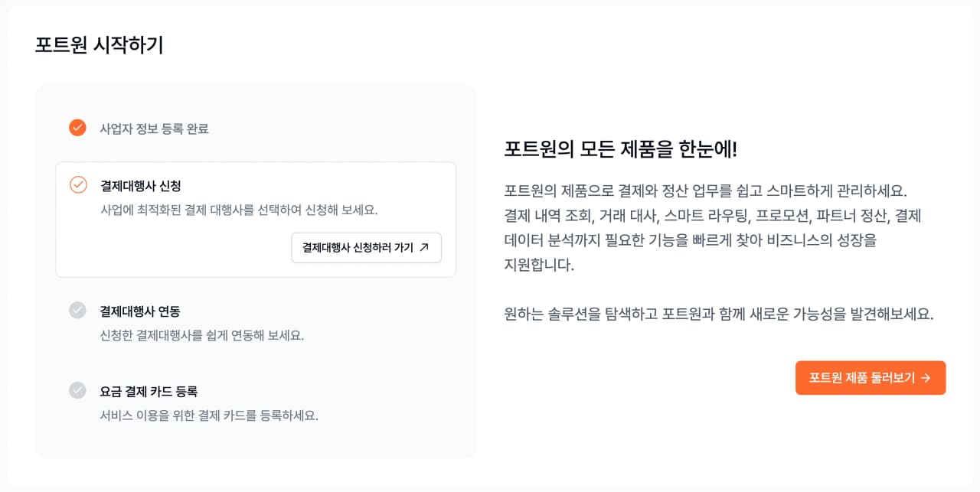Click the 포트원 시작하기 page heading

[x=100, y=45]
